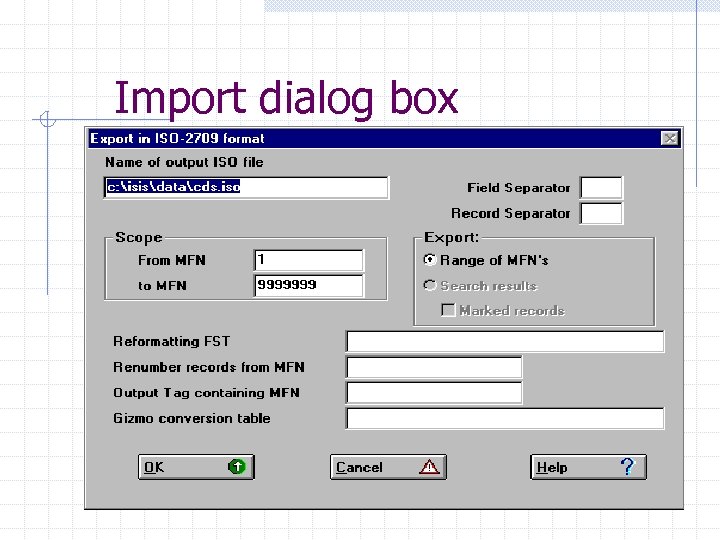Open Help for the export dialog
Viewport: 720px width, 540px height.
pos(588,467)
